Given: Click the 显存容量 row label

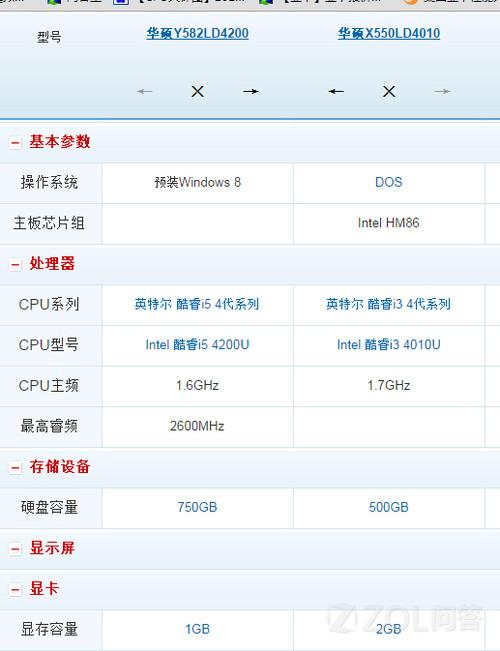Looking at the screenshot, I should pyautogui.click(x=49, y=629).
